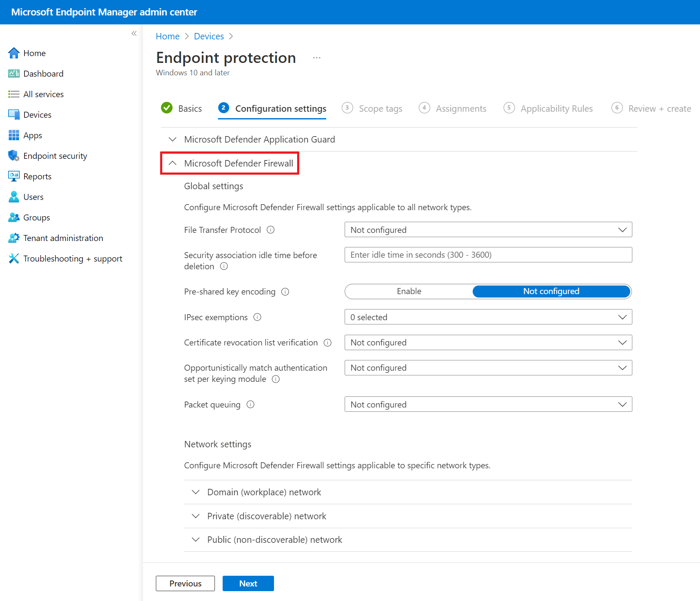This screenshot has width=700, height=601.
Task: Open Dashboard via its chart icon
Action: (14, 74)
